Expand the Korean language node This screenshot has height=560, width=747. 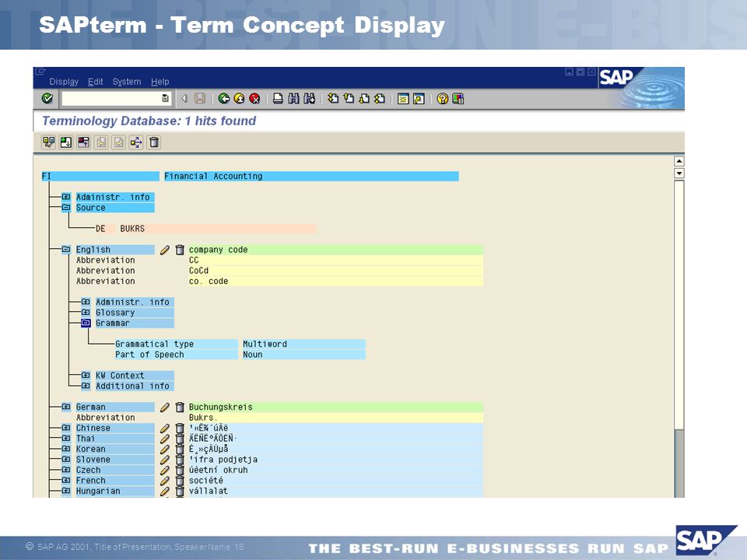click(66, 448)
